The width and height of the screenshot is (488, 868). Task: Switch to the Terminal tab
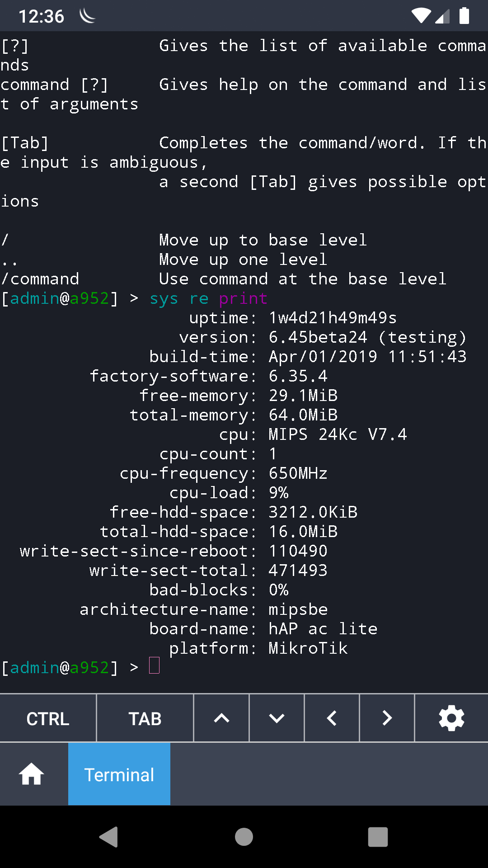click(119, 774)
